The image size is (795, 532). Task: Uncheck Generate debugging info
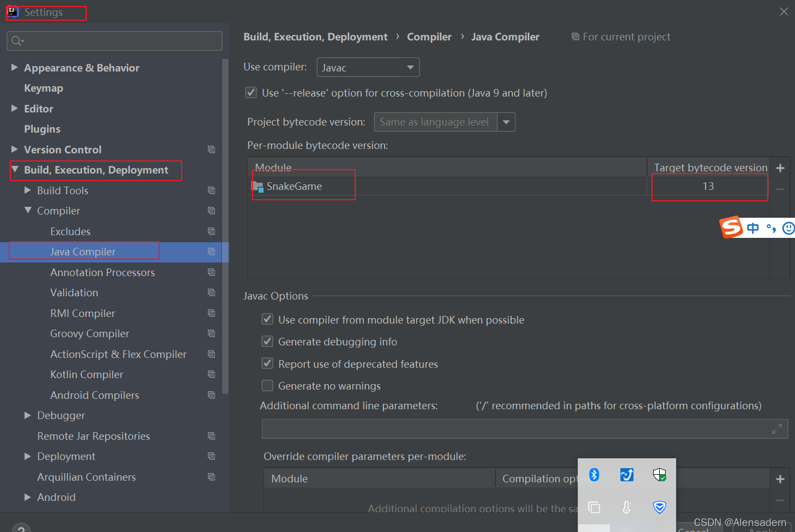pos(267,342)
